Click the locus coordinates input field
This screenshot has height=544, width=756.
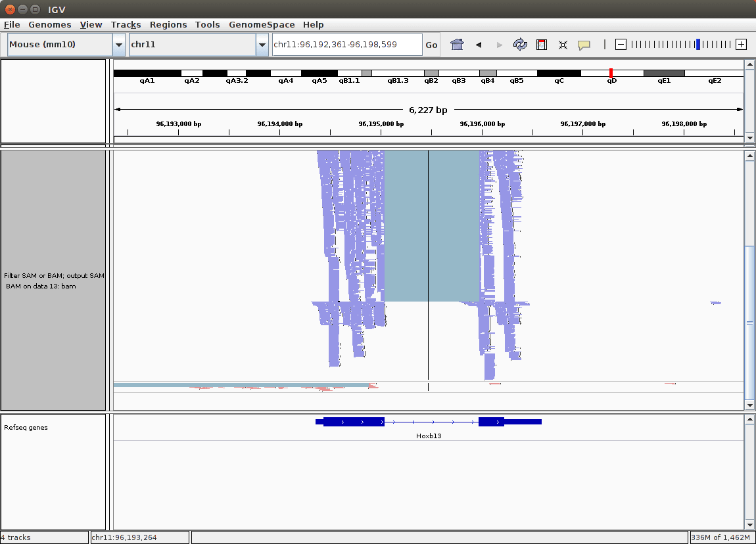pos(347,45)
